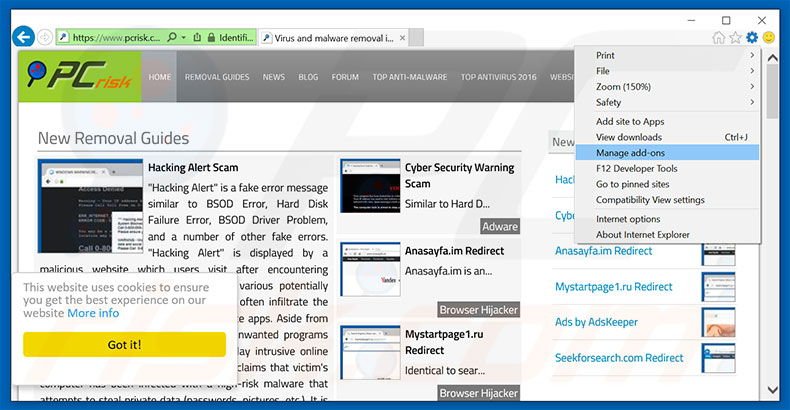
Task: Click the Got it! button
Action: (x=124, y=345)
